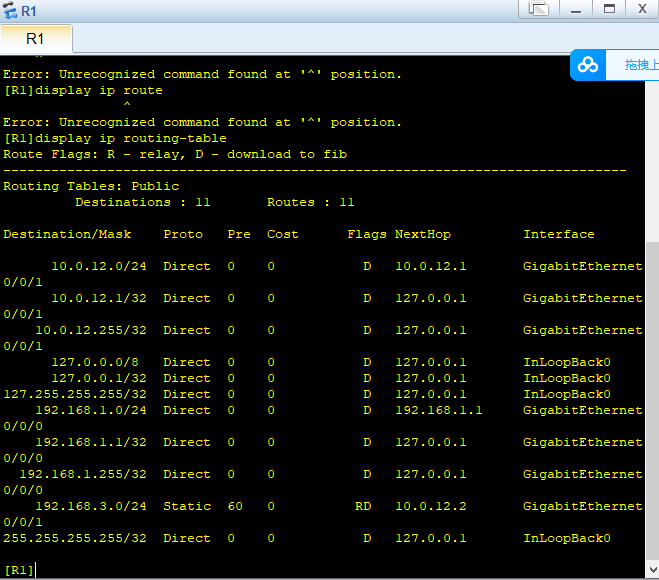Click the 'Routing Tables: Public' line
This screenshot has height=580, width=659.
point(91,186)
